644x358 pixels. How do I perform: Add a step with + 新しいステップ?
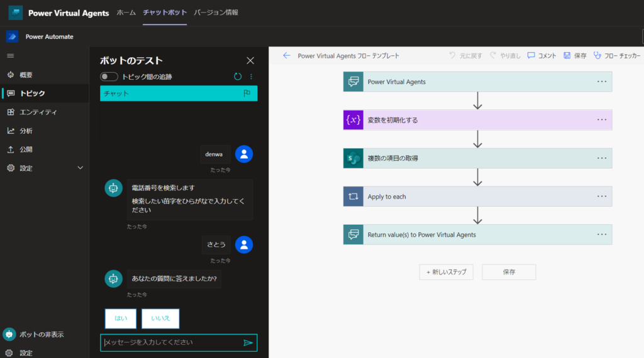(x=446, y=272)
